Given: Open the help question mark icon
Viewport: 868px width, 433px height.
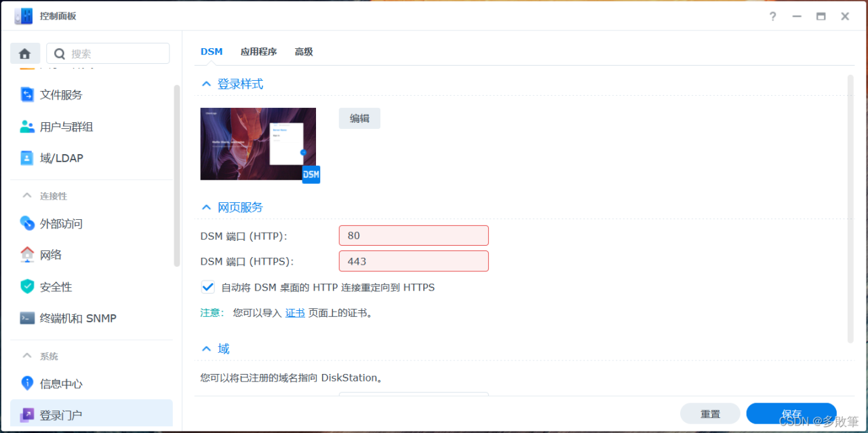Looking at the screenshot, I should point(772,16).
